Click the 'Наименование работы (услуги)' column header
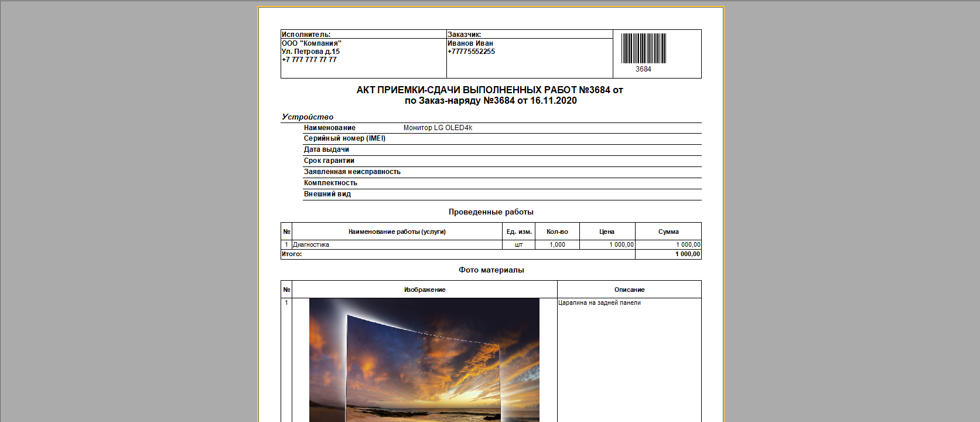980x422 pixels. coord(397,232)
